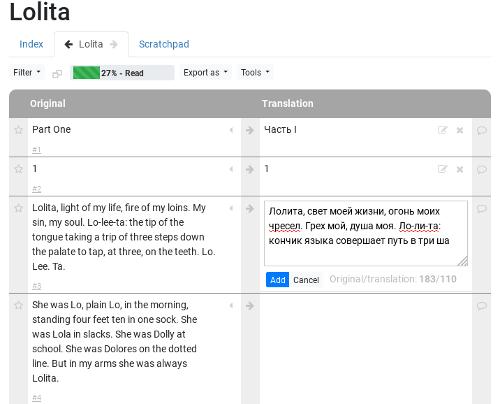Star the 'She was Lo, plain Lo' row
Screen dimensions: 500x404
point(19,306)
